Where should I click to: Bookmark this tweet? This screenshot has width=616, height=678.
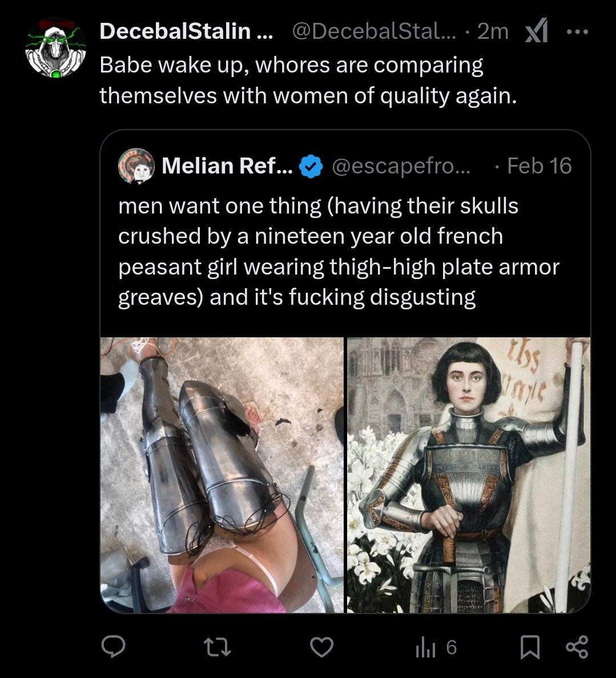[530, 647]
